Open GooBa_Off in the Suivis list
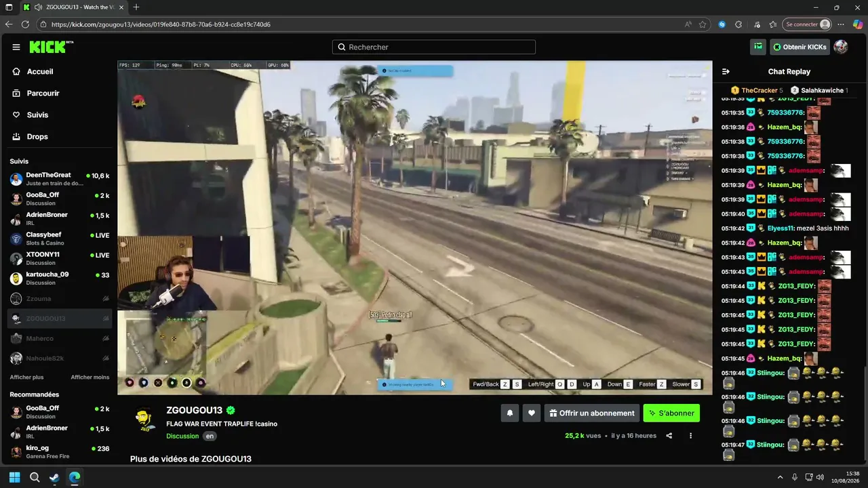The height and width of the screenshot is (488, 868). 59,199
